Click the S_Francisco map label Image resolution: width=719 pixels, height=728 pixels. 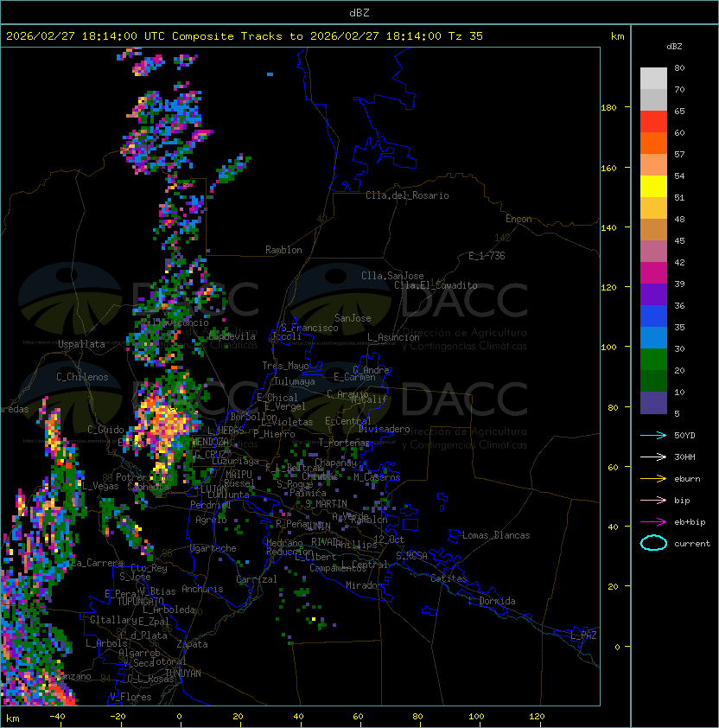coord(309,328)
